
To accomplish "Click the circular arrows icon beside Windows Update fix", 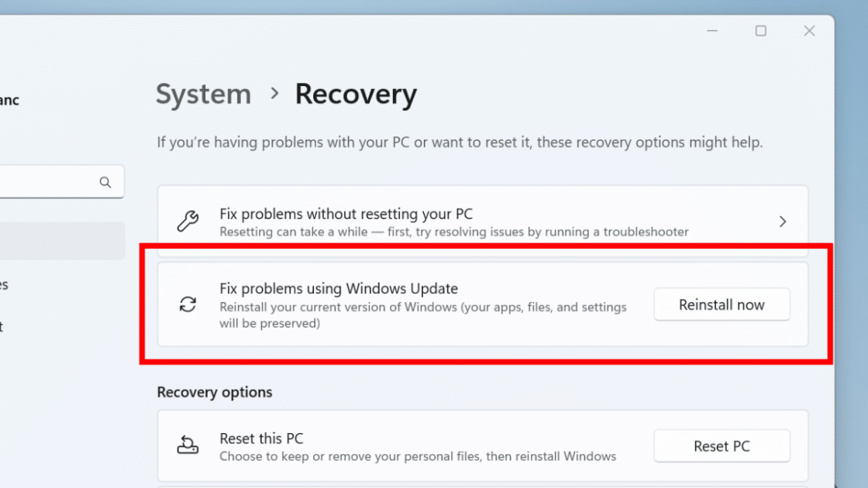I will (188, 304).
